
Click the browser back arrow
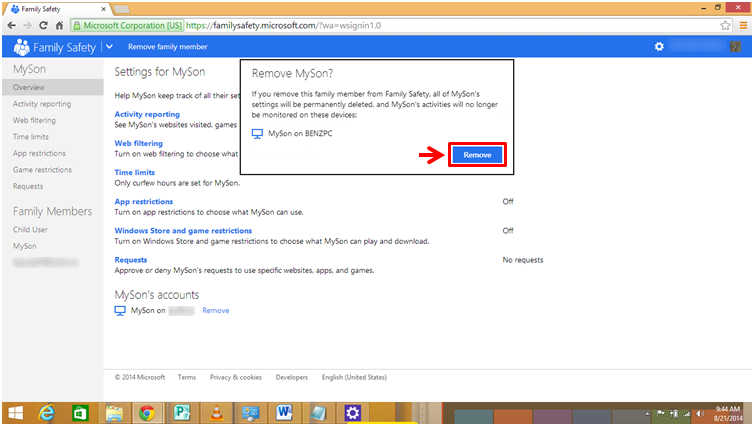[12, 25]
